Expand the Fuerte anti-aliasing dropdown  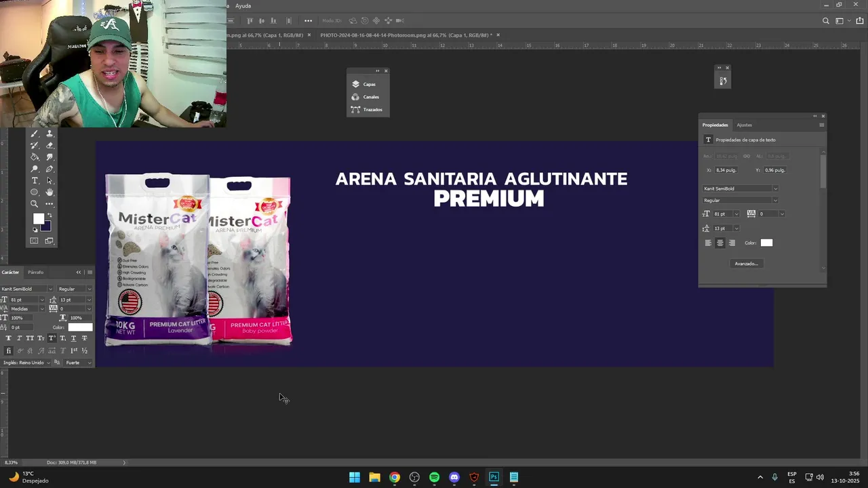[x=89, y=363]
